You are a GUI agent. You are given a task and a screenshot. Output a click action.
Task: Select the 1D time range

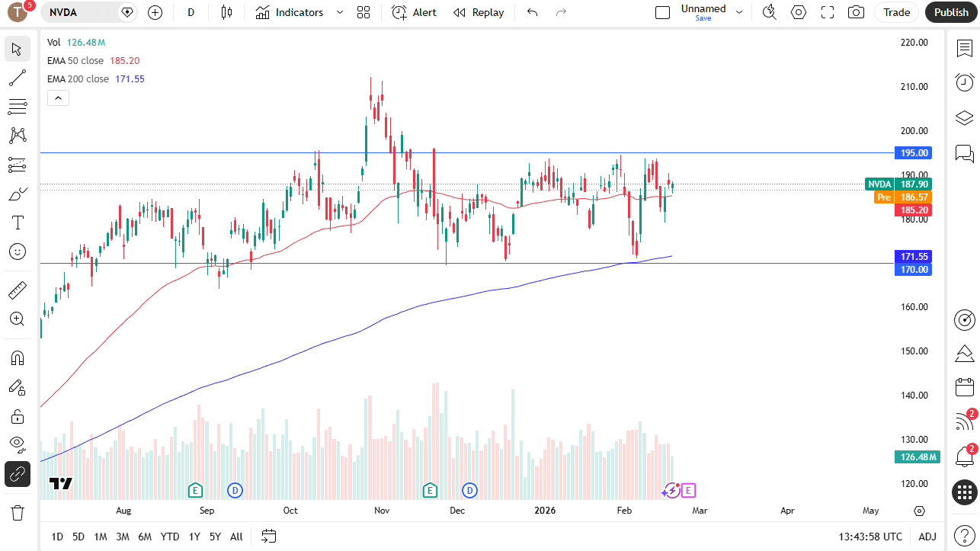tap(57, 537)
